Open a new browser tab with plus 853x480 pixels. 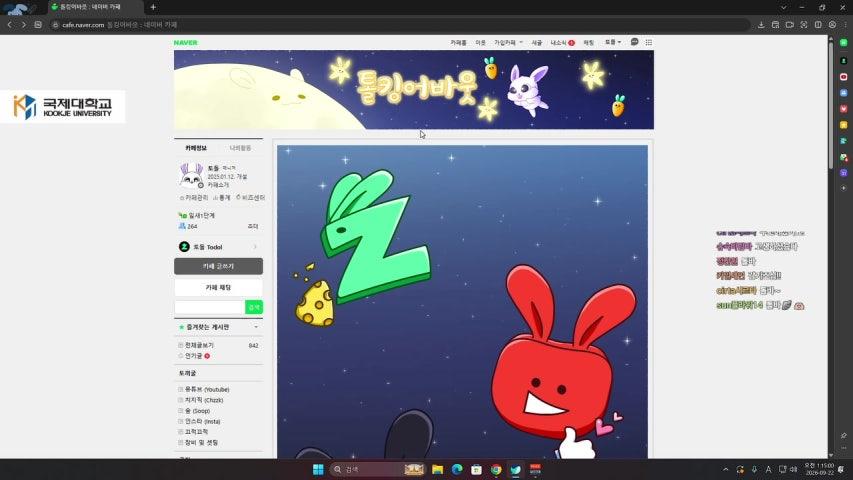coord(153,7)
